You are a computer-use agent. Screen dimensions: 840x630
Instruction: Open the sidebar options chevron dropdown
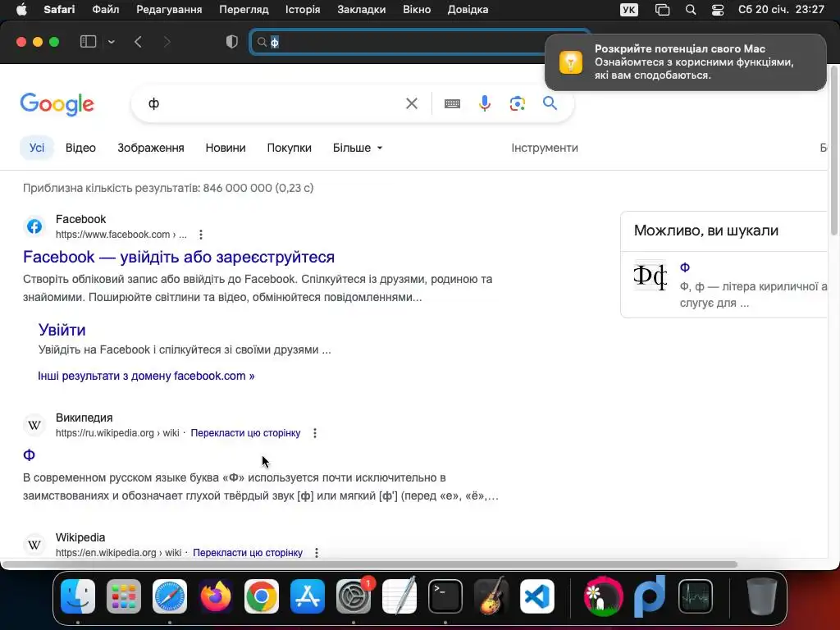(x=112, y=42)
